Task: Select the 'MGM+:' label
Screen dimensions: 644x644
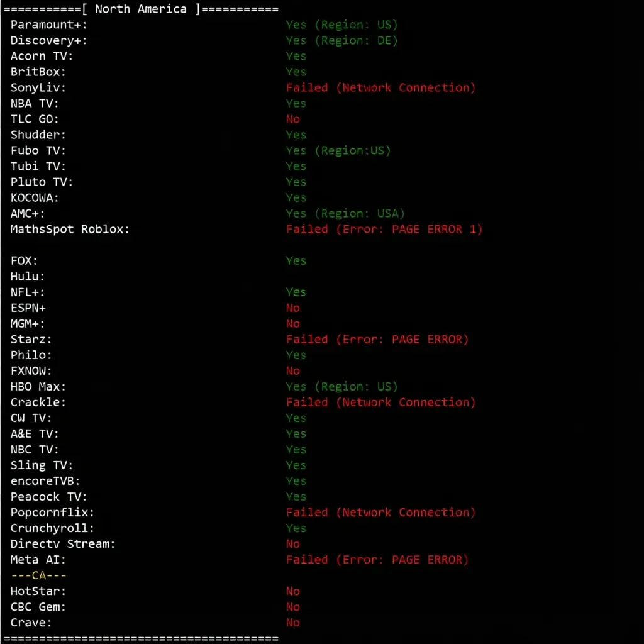Action: (28, 324)
